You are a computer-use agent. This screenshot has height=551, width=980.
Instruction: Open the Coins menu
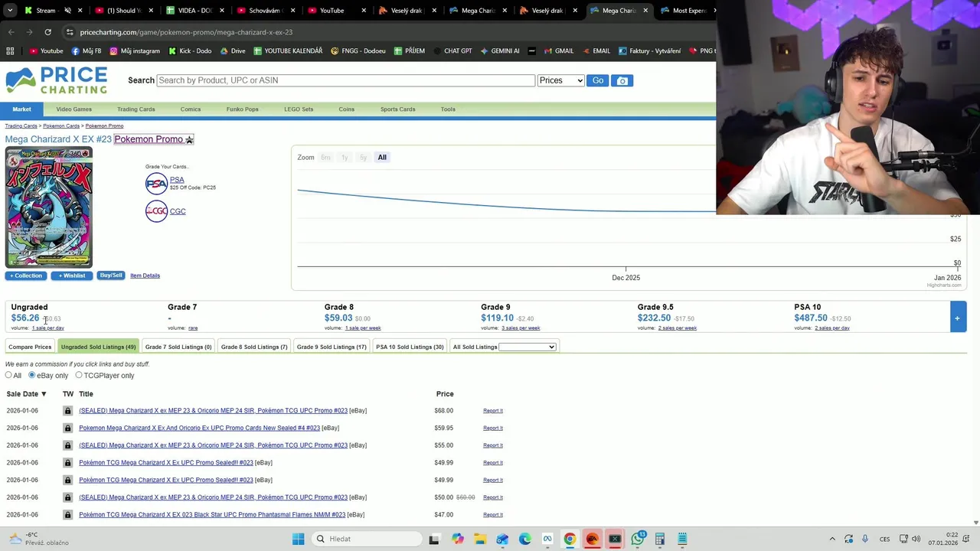[x=347, y=109]
